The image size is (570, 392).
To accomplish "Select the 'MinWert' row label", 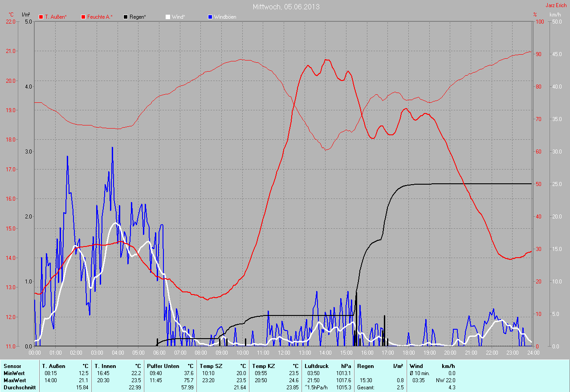I will point(13,373).
